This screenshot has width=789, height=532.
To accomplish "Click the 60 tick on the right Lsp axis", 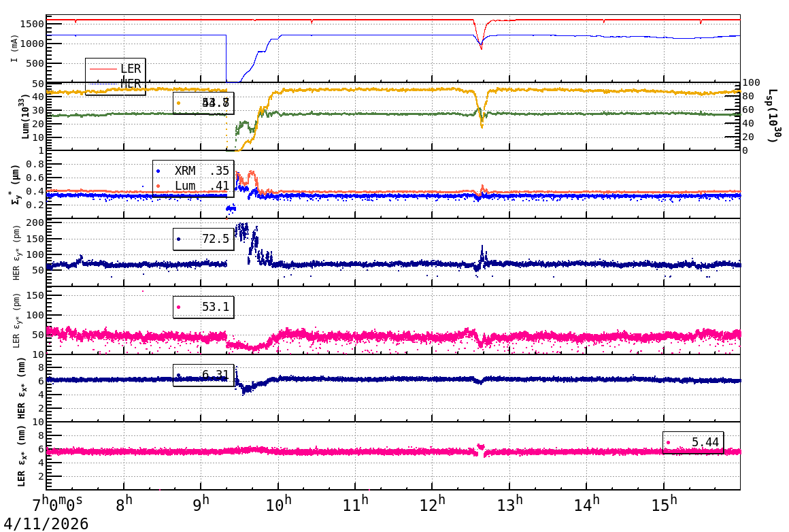I will pyautogui.click(x=748, y=110).
